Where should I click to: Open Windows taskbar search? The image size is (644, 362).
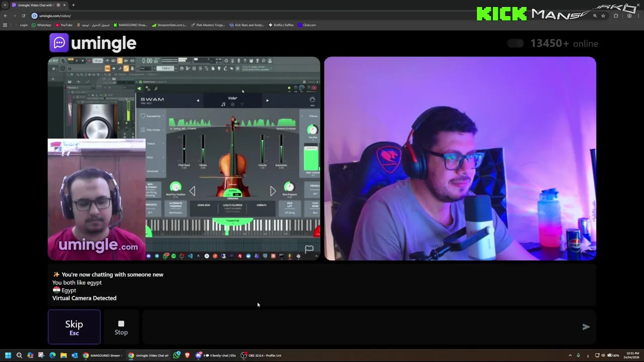tap(19, 355)
